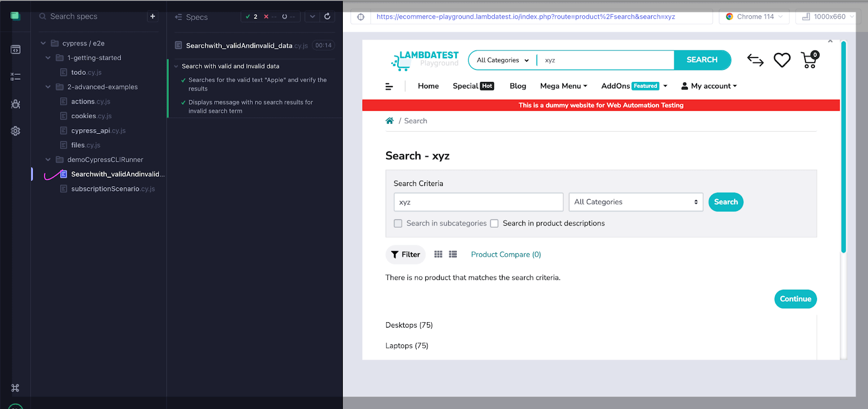Click the spec file icon beside Searchwith_validAndinvalid_data
868x409 pixels.
[178, 46]
